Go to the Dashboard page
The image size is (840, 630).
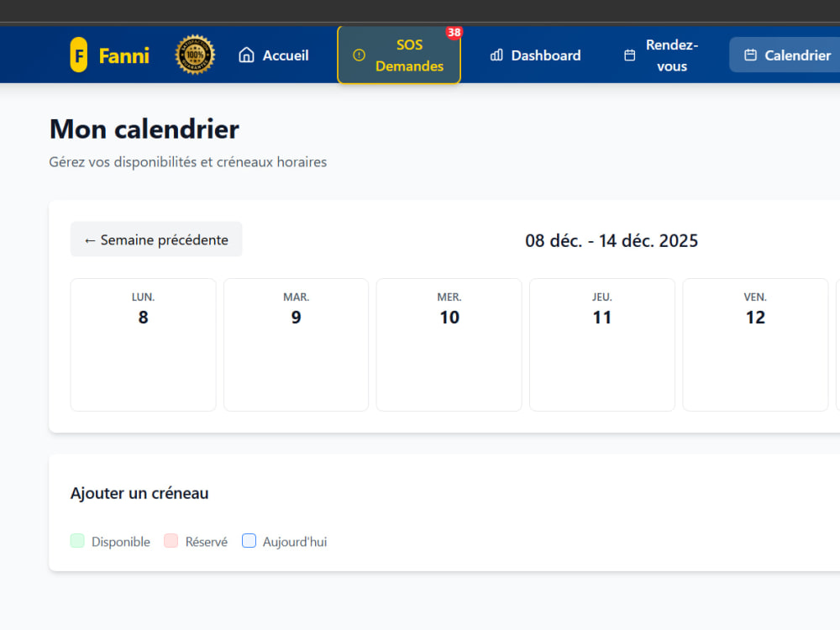[x=535, y=55]
